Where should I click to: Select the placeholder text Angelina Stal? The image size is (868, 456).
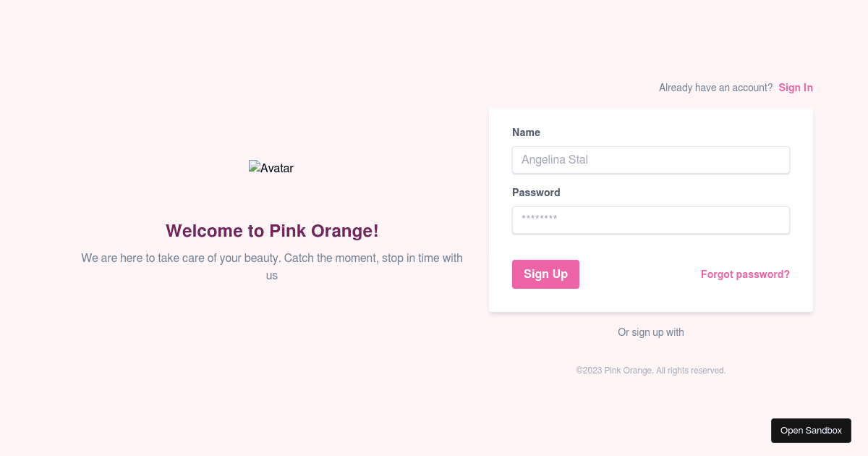click(555, 159)
